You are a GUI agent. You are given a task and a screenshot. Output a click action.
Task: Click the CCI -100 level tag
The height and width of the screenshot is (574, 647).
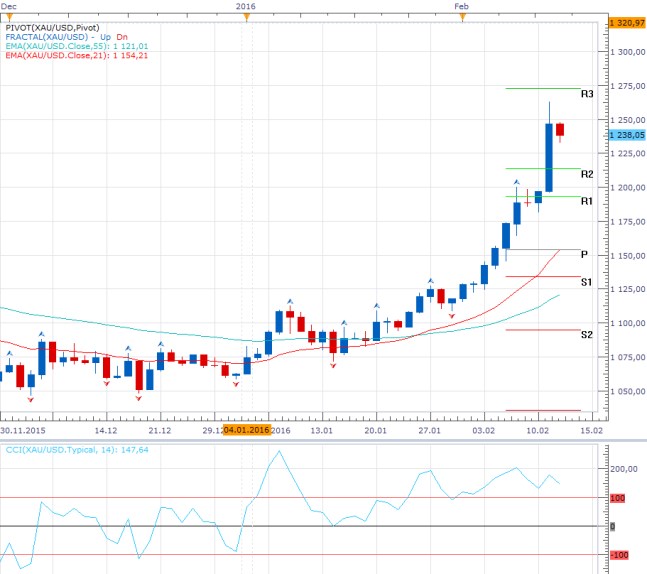(619, 555)
